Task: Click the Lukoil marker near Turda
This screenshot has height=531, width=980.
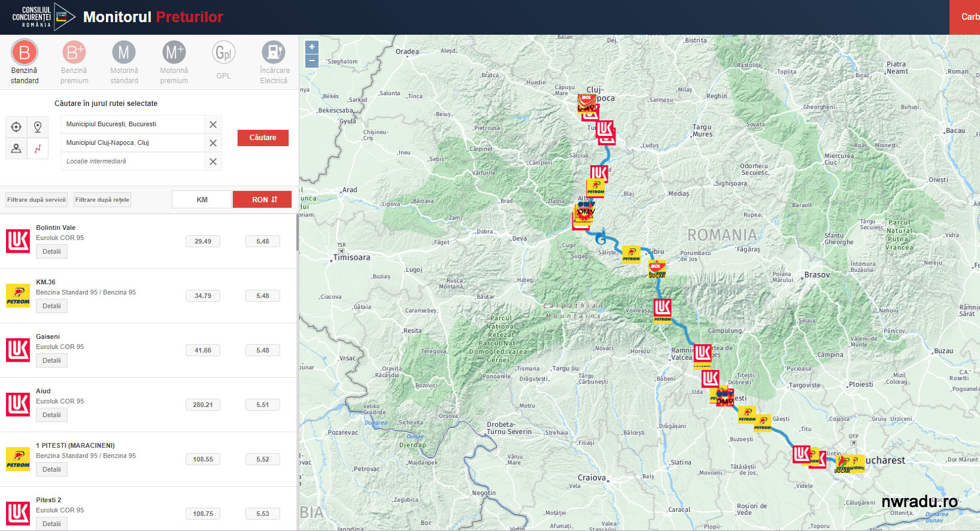Action: [x=605, y=130]
